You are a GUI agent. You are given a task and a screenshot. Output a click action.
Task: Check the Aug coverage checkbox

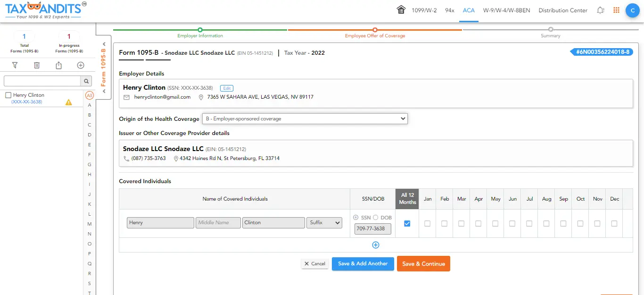point(546,223)
